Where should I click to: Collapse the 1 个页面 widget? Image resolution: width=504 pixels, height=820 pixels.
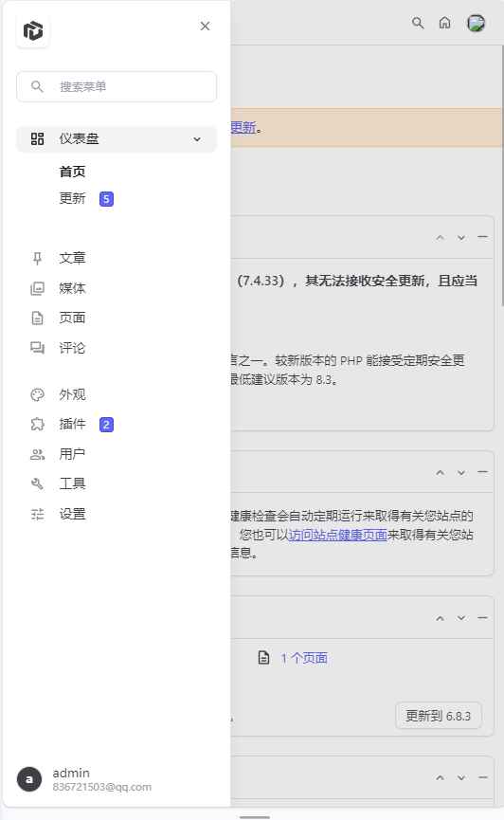coord(482,618)
